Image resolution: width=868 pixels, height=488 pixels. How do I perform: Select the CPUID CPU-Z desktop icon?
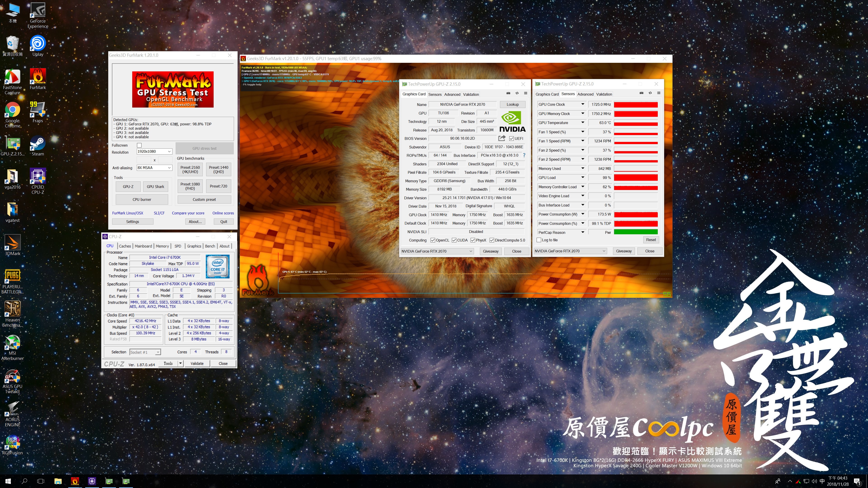(38, 181)
